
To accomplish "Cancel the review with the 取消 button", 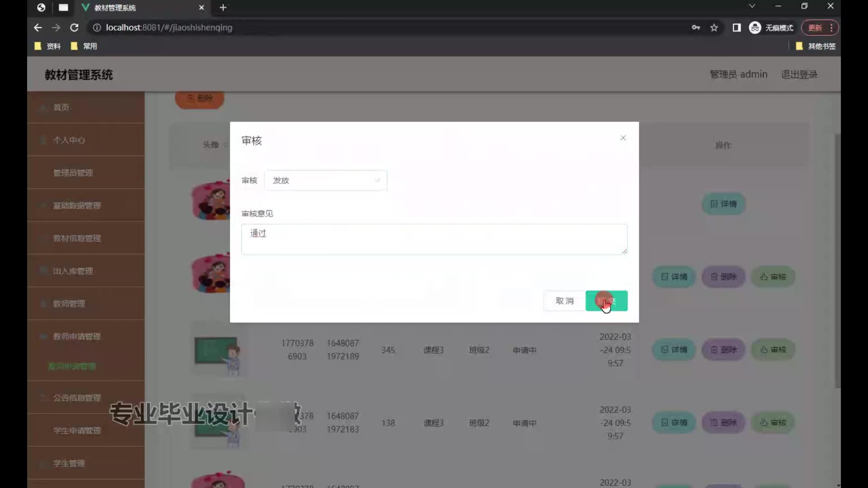I will point(564,301).
